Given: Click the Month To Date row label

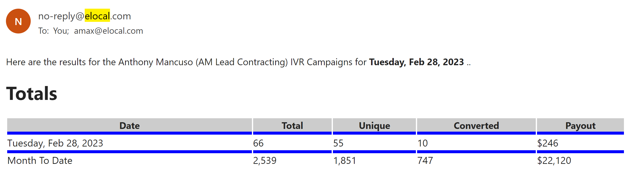Looking at the screenshot, I should pyautogui.click(x=40, y=160).
